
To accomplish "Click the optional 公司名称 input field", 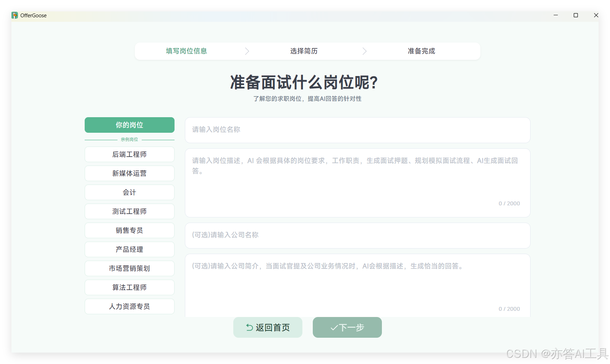I will point(357,235).
